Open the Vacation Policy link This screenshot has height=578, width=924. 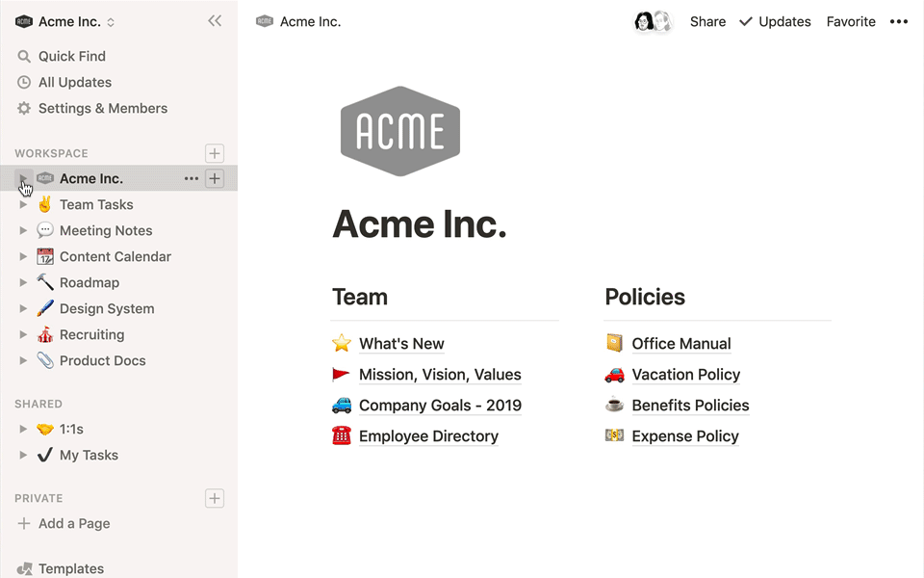(685, 375)
